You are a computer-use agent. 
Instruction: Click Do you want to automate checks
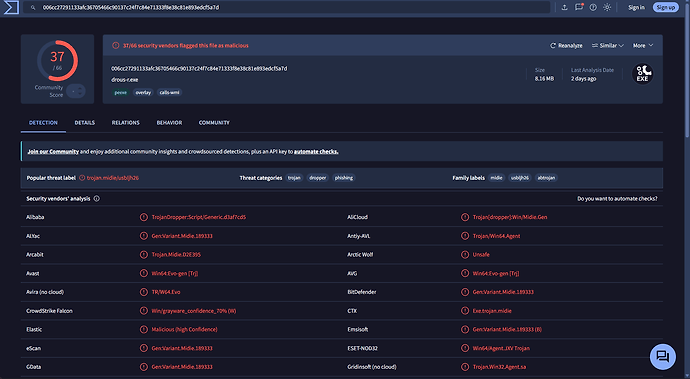click(x=617, y=199)
